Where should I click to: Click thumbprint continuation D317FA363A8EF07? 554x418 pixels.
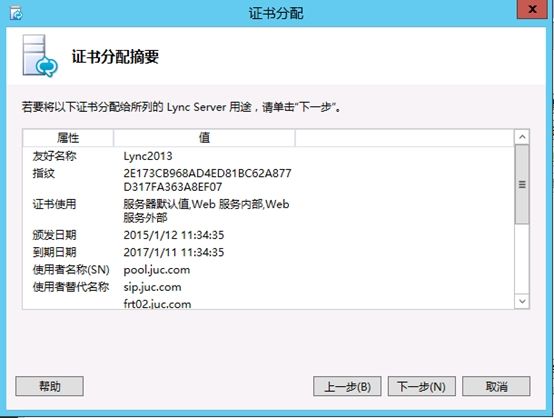tap(173, 187)
